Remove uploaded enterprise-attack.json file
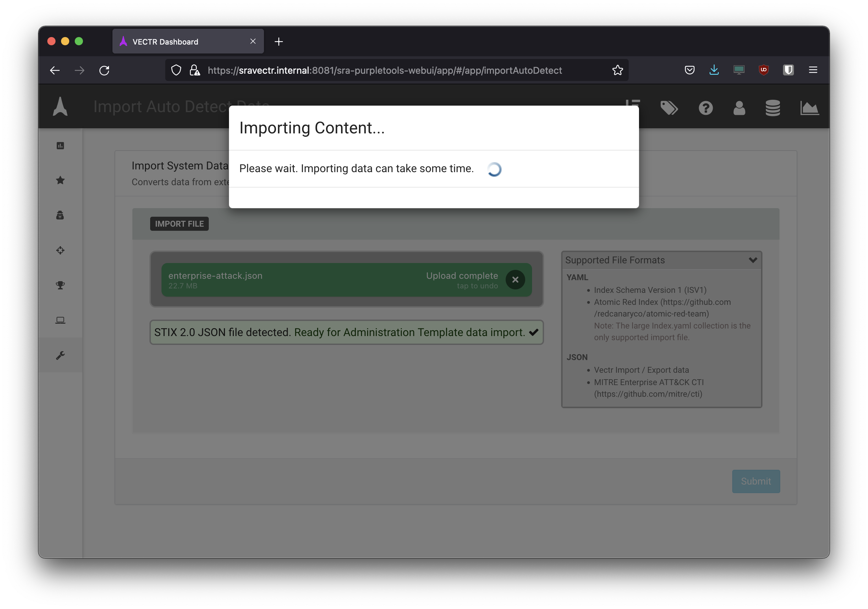Viewport: 868px width, 609px height. coord(515,280)
